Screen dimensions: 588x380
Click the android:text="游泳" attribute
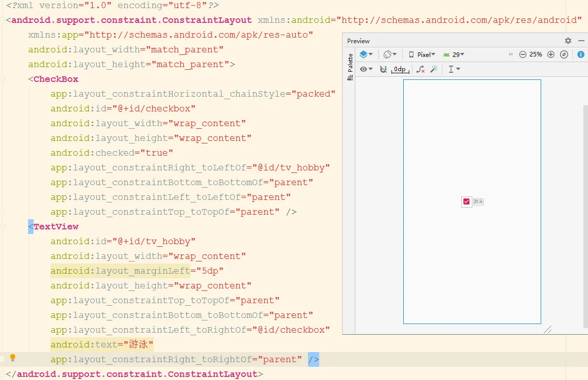102,344
